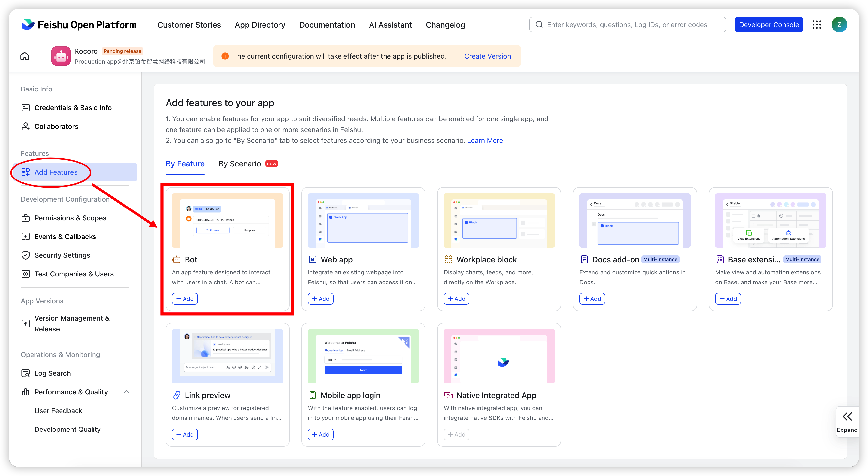Click the Performance & Quality chart icon
868x476 pixels.
(x=26, y=392)
